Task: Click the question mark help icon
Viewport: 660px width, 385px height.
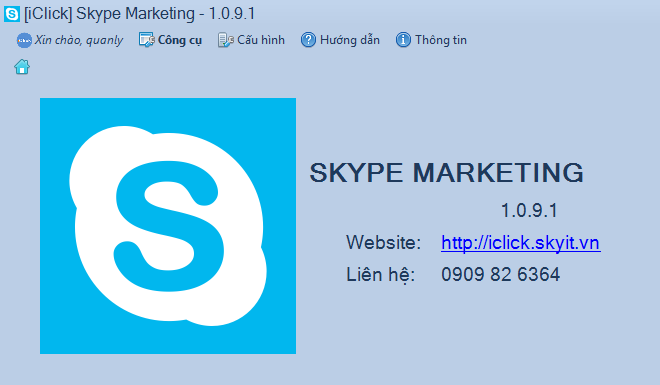Action: point(308,40)
